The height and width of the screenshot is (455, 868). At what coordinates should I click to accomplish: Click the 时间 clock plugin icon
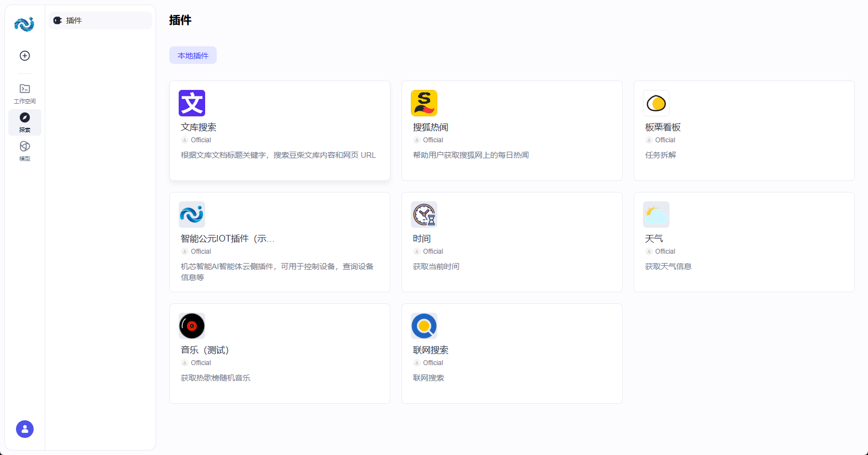[424, 215]
